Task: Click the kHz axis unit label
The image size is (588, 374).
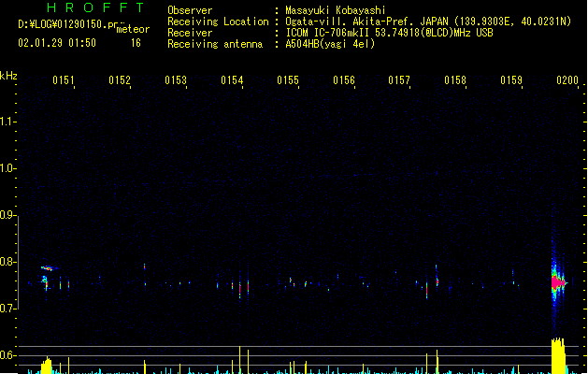Action: pyautogui.click(x=8, y=76)
